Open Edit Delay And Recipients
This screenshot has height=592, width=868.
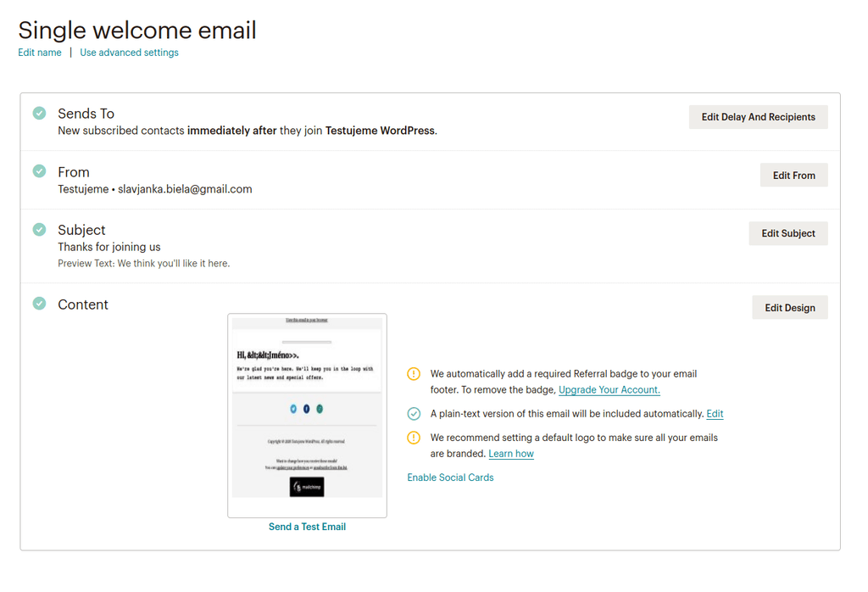click(x=758, y=117)
